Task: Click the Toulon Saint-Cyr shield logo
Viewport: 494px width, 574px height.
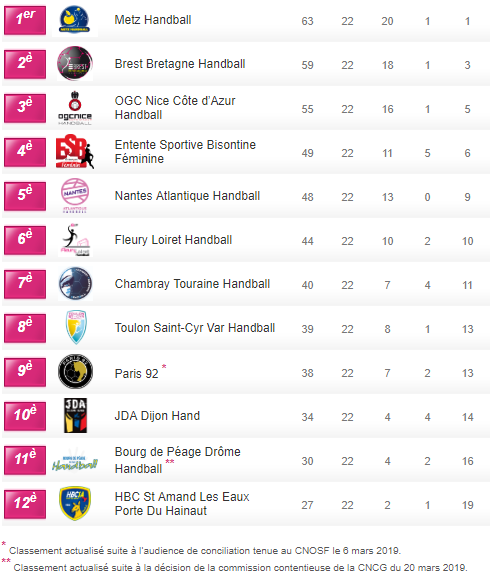Action: coord(76,327)
